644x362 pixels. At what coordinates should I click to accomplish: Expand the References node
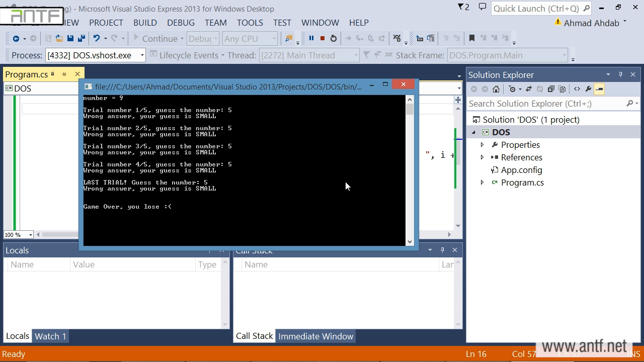[x=482, y=157]
